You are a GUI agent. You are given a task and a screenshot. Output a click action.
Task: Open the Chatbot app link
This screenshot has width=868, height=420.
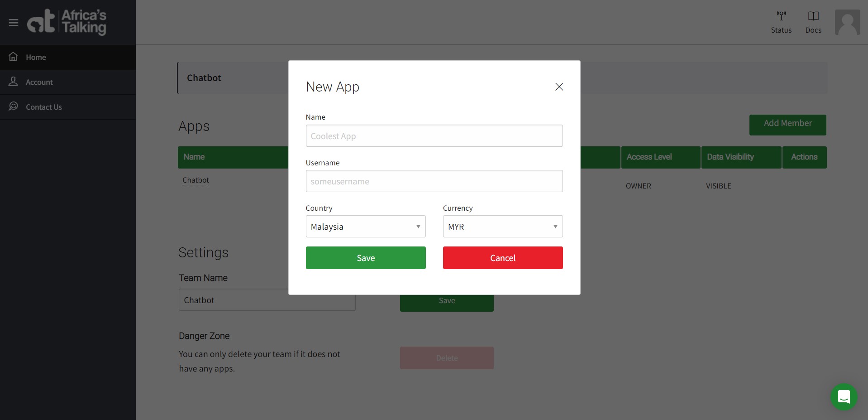(x=196, y=180)
